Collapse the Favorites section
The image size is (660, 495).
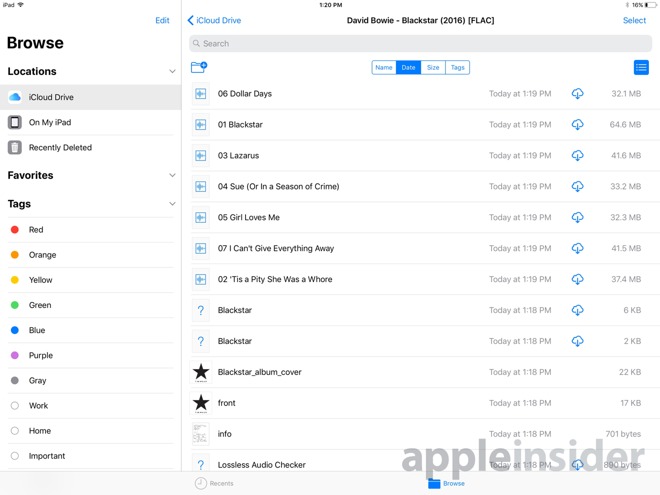point(172,176)
